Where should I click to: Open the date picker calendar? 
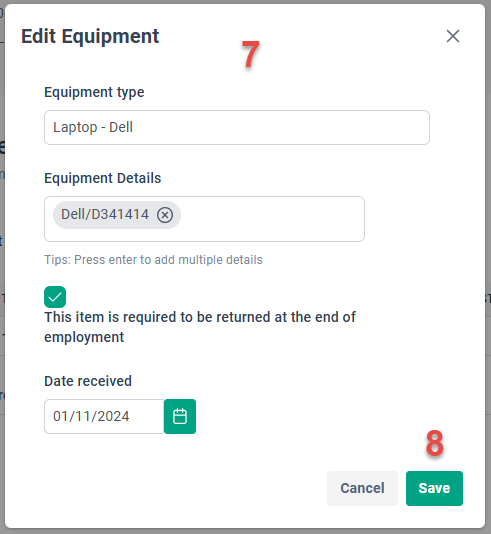point(180,416)
